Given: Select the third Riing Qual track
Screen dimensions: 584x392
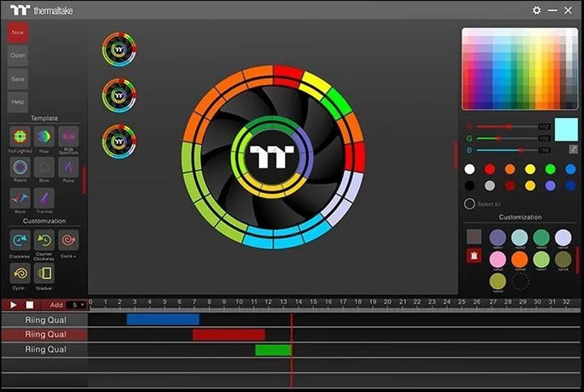Looking at the screenshot, I should 44,350.
